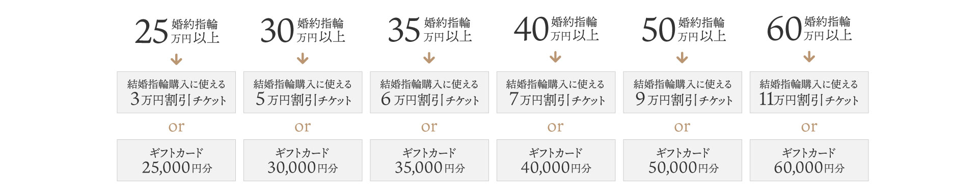The width and height of the screenshot is (980, 195).
Task: Click the down arrow under 50万円以上
Action: click(x=683, y=58)
